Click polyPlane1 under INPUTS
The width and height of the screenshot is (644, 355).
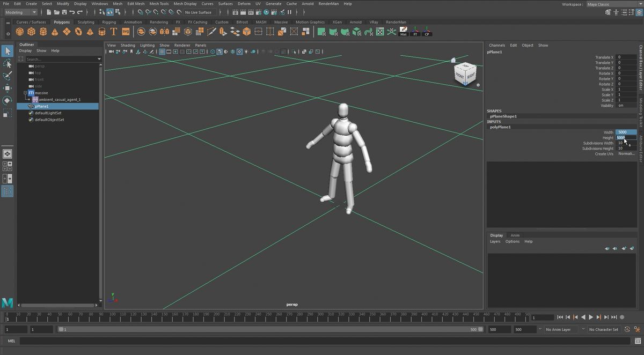point(500,127)
